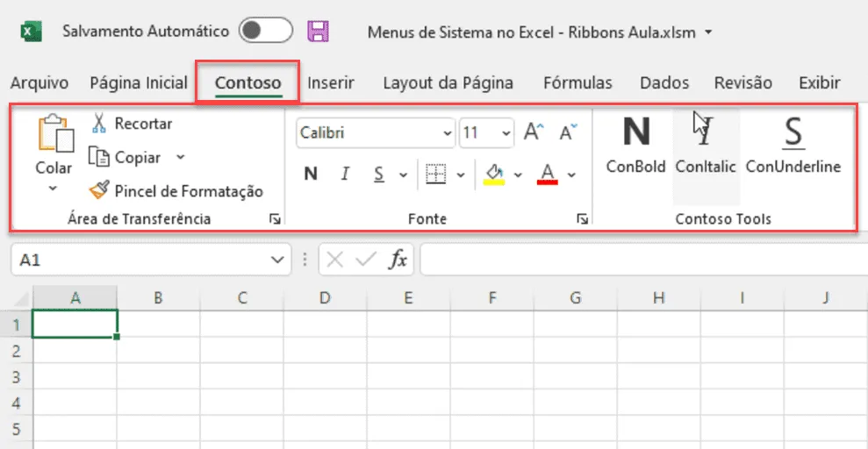Decrease font size with smaller A icon
868x449 pixels.
tap(568, 132)
